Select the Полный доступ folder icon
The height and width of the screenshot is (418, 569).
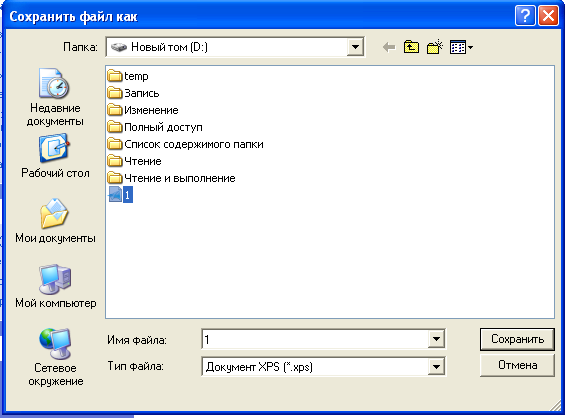coord(115,127)
